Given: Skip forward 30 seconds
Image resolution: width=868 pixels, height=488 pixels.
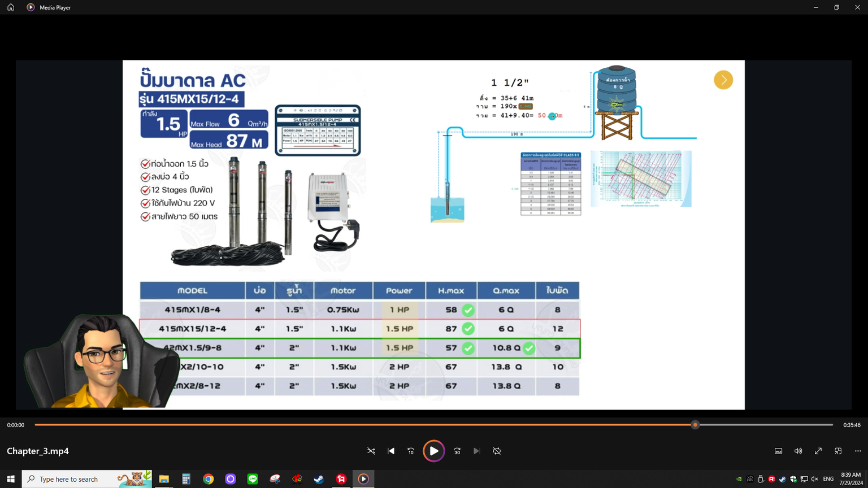Looking at the screenshot, I should (457, 451).
